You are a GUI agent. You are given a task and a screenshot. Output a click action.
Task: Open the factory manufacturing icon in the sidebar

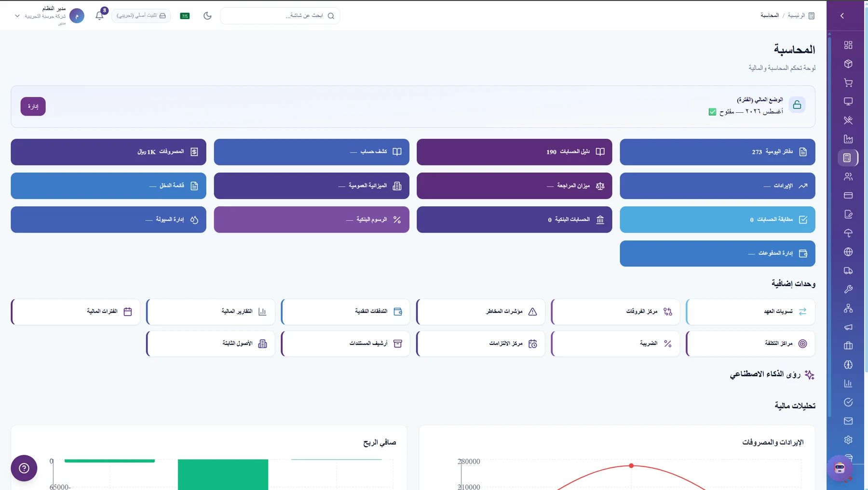pos(848,139)
